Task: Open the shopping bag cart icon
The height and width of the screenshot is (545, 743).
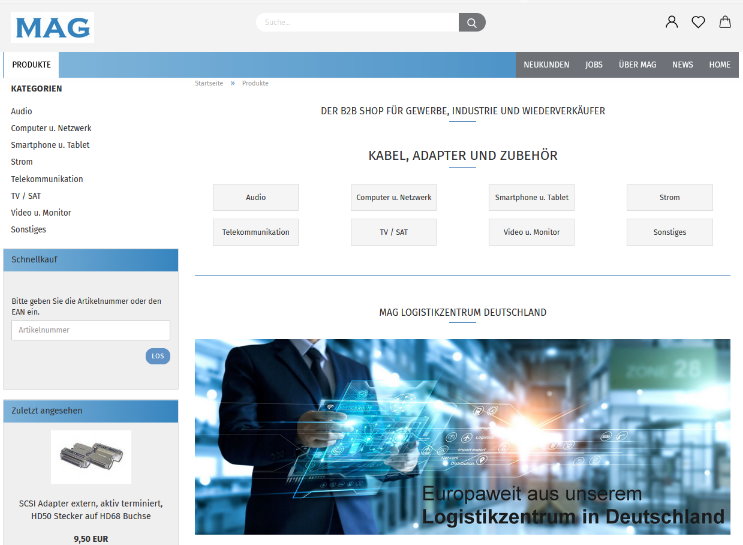Action: (x=725, y=22)
